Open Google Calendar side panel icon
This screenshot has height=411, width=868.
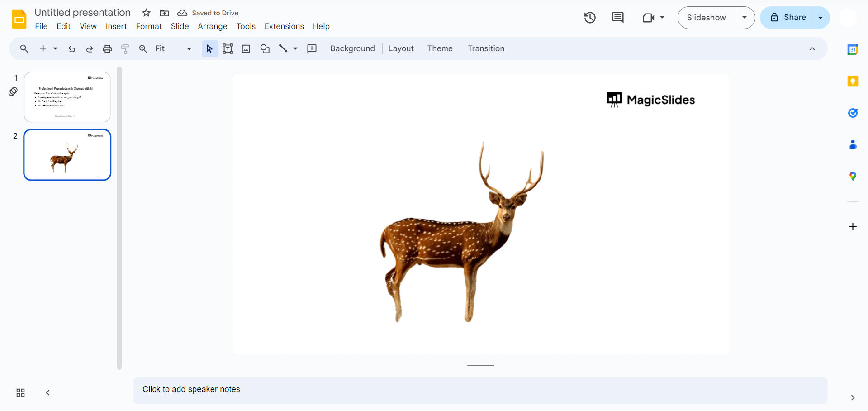coord(853,50)
